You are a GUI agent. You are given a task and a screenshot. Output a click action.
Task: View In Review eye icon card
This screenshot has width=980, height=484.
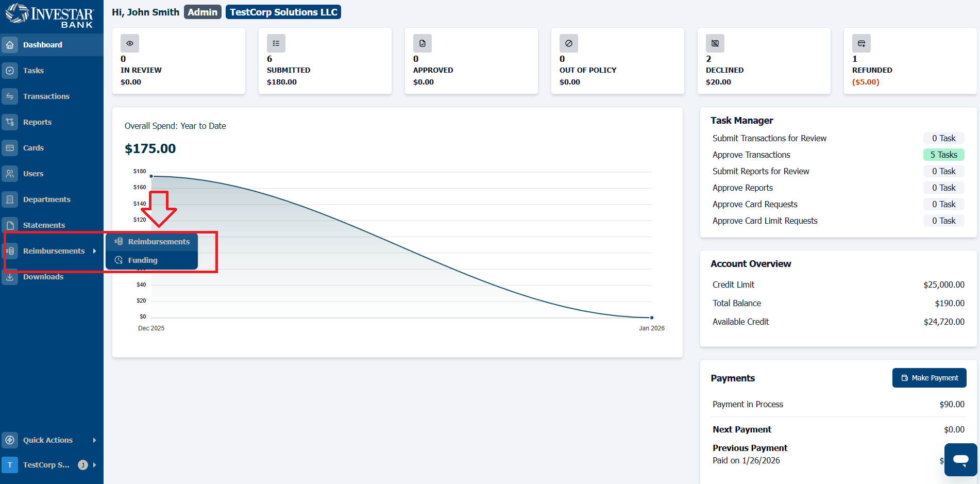[x=130, y=43]
